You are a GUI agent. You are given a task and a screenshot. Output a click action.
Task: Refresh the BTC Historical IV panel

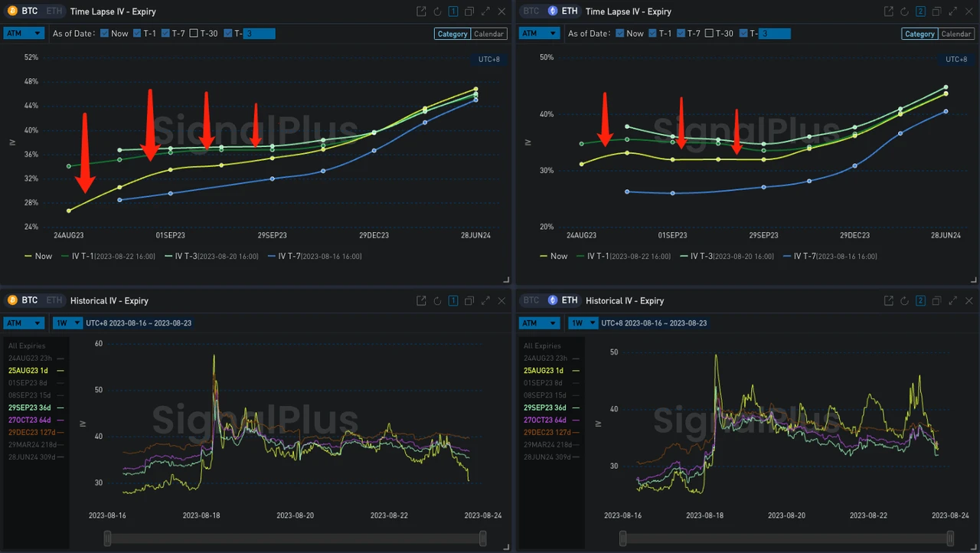(437, 301)
